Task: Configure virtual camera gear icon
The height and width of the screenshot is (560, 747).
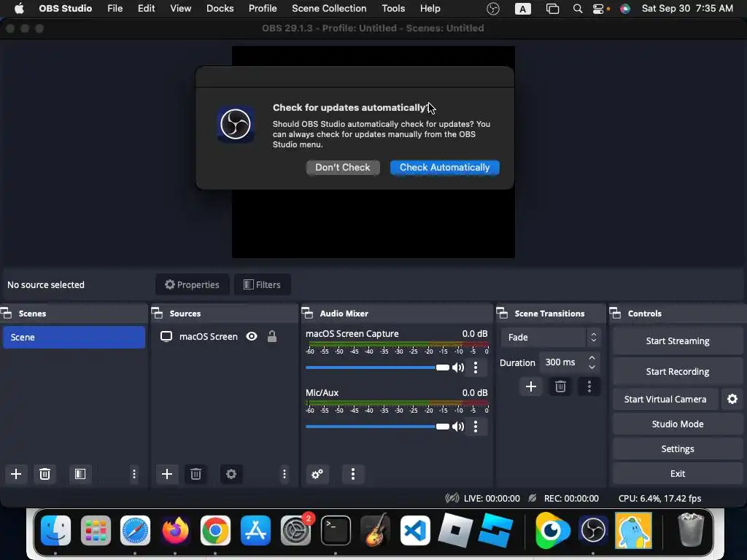Action: (x=732, y=399)
